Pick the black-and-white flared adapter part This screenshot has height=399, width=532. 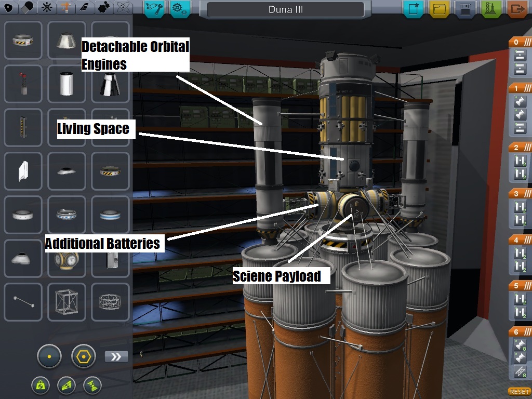coord(110,84)
